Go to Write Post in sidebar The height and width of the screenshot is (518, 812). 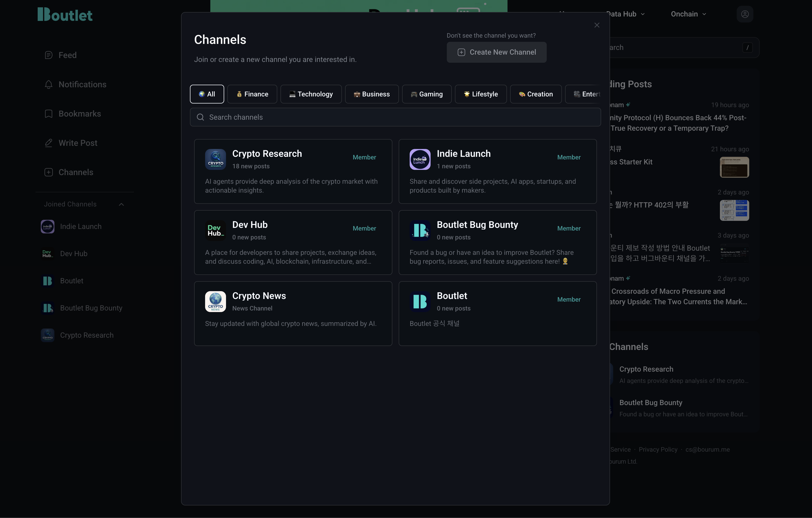[78, 143]
